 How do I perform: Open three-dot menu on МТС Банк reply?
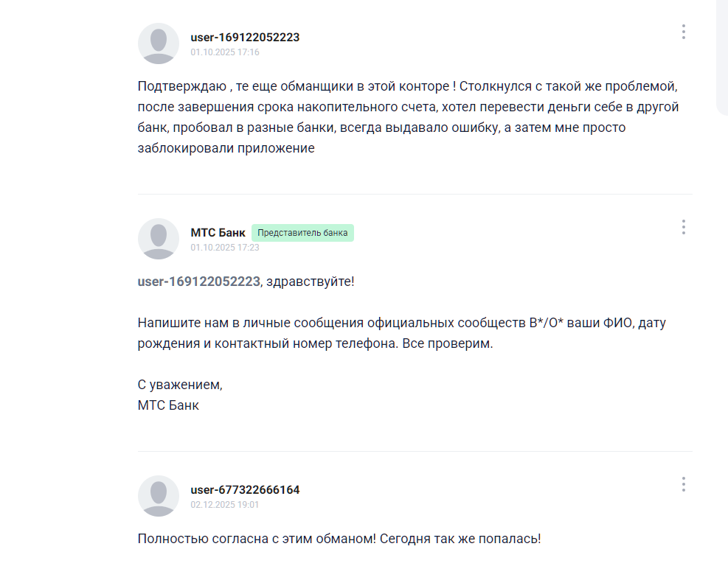coord(684,227)
